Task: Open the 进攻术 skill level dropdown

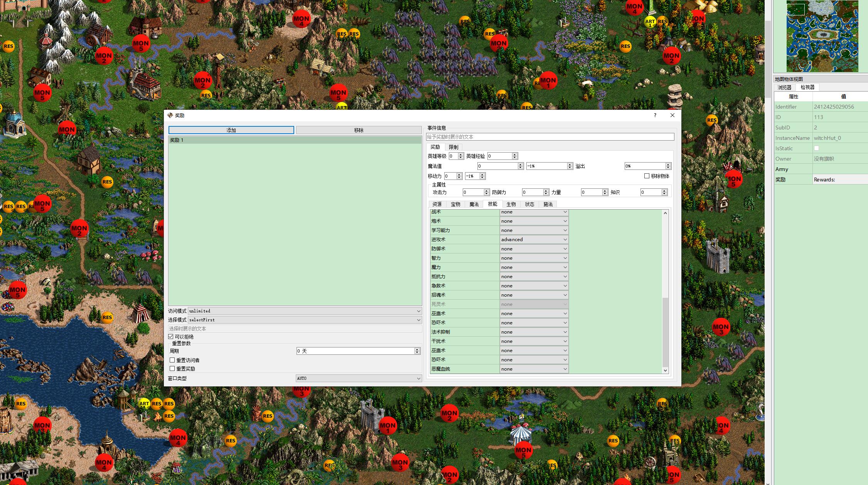Action: coord(534,239)
